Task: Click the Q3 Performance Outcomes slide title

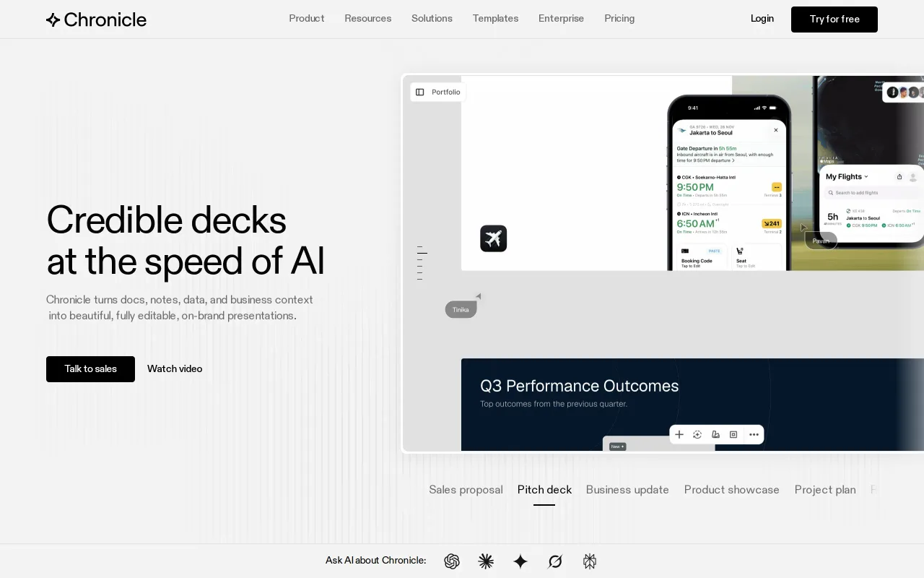Action: click(580, 386)
